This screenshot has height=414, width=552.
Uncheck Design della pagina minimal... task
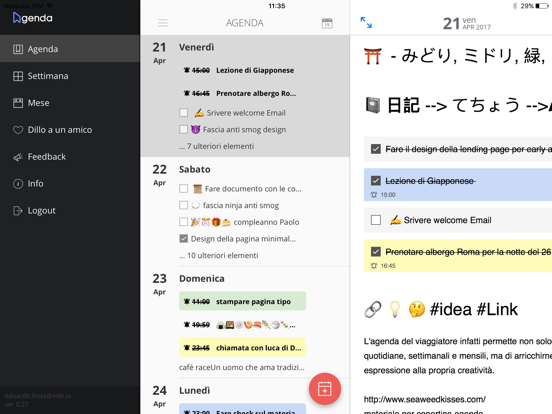coord(183,239)
